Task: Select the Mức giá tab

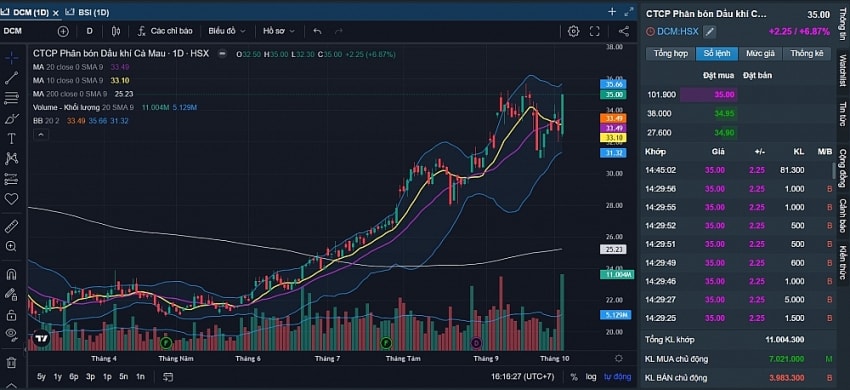Action: [760, 53]
